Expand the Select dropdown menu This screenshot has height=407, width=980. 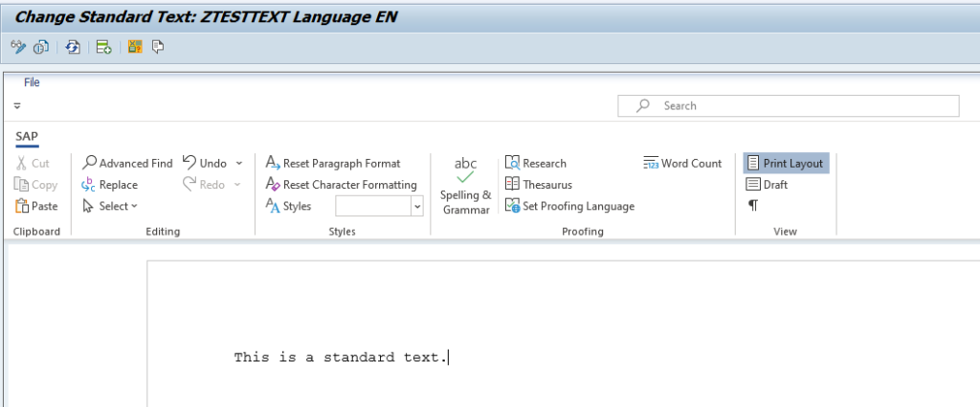tap(109, 206)
